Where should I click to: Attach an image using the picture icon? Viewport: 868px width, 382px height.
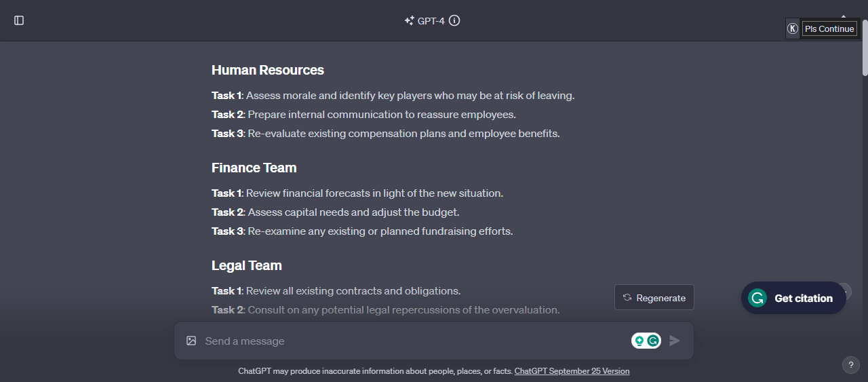tap(191, 341)
